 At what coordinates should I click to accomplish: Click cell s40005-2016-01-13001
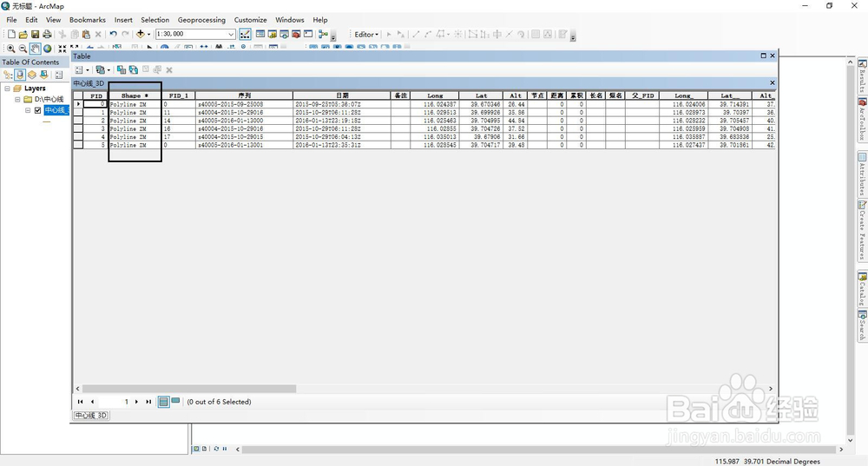(244, 145)
